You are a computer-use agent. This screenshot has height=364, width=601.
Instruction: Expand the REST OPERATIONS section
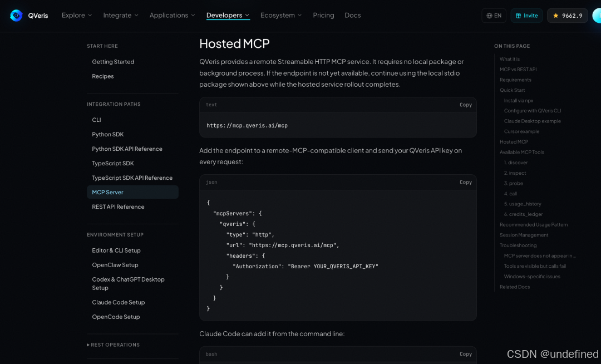click(x=113, y=345)
